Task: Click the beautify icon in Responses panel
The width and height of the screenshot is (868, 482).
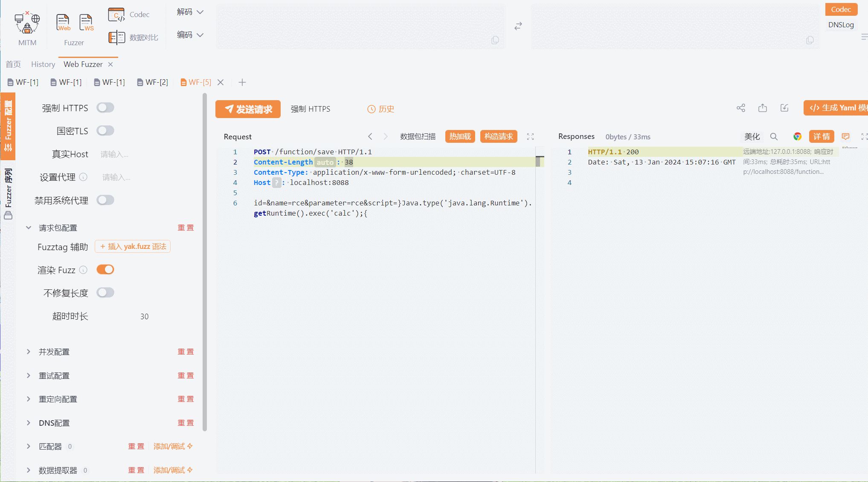Action: (x=752, y=137)
